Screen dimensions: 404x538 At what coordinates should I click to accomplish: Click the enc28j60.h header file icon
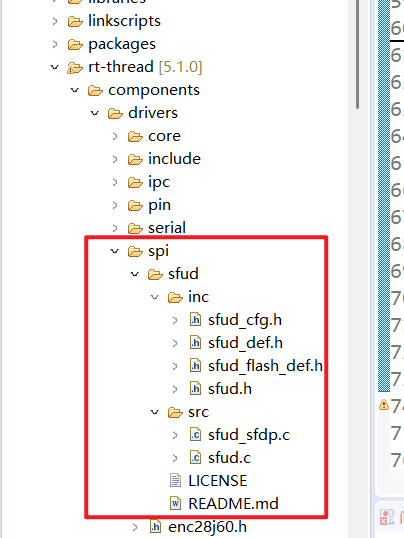pyautogui.click(x=155, y=527)
